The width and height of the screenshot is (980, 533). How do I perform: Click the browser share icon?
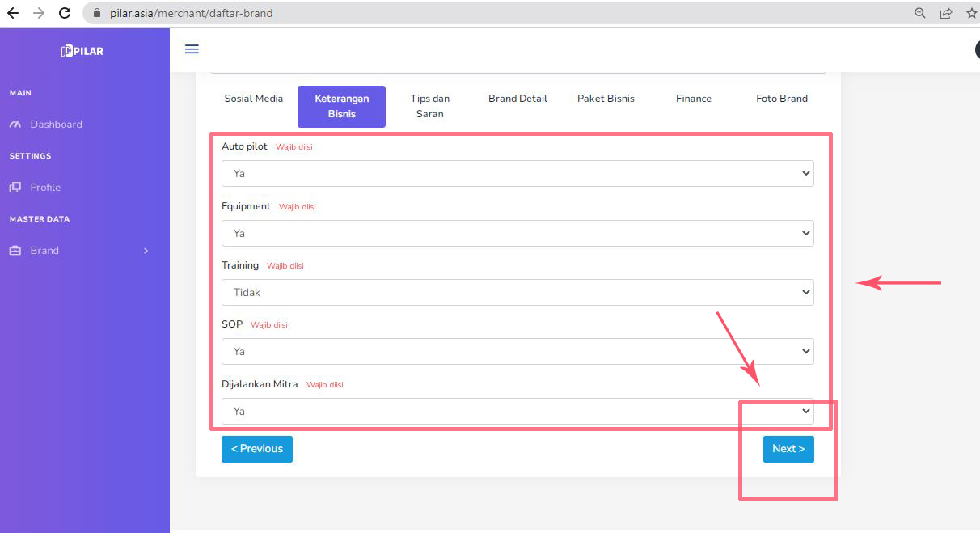click(x=945, y=13)
